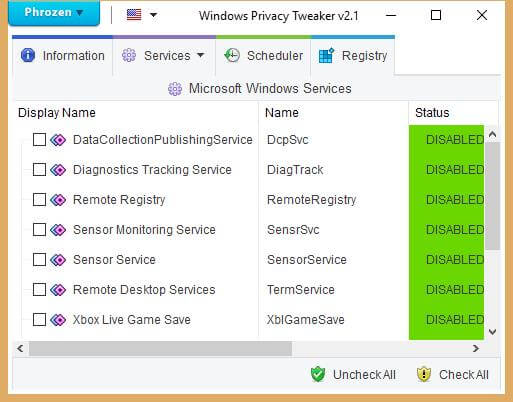This screenshot has height=402, width=513.
Task: Expand the Services tab dropdown arrow
Action: tap(200, 55)
